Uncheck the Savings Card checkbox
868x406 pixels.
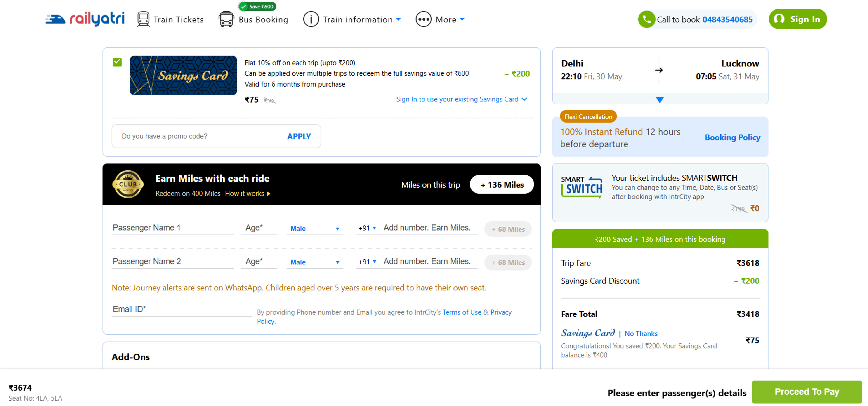(x=117, y=62)
